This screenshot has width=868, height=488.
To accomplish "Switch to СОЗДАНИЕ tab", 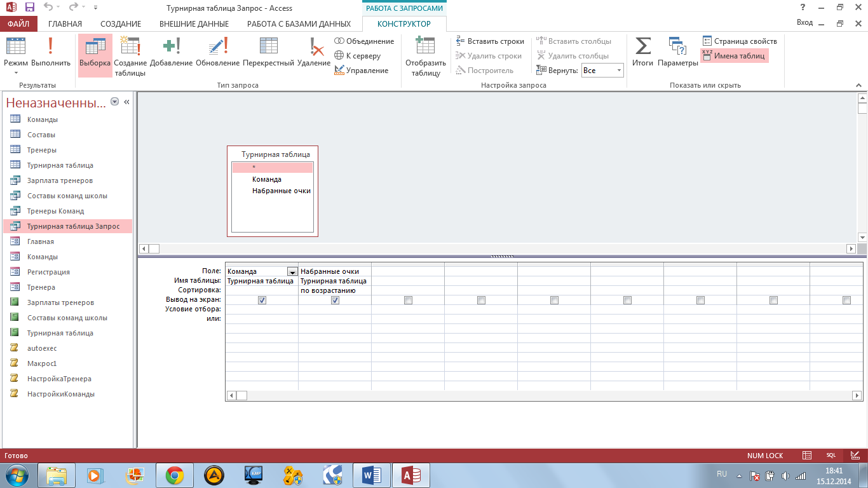I will [x=121, y=24].
